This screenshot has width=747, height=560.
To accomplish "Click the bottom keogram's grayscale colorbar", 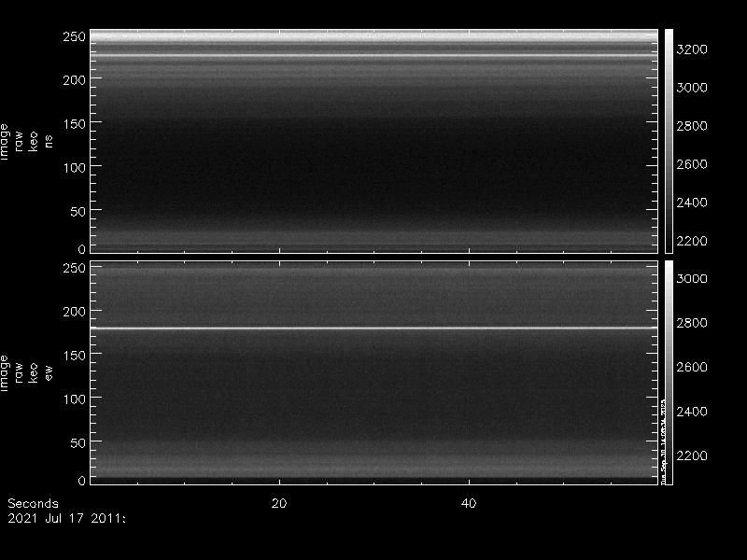I will pos(669,371).
